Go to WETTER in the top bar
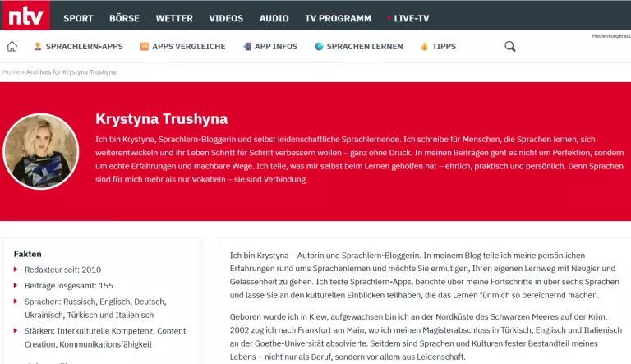The image size is (631, 364). 174,18
